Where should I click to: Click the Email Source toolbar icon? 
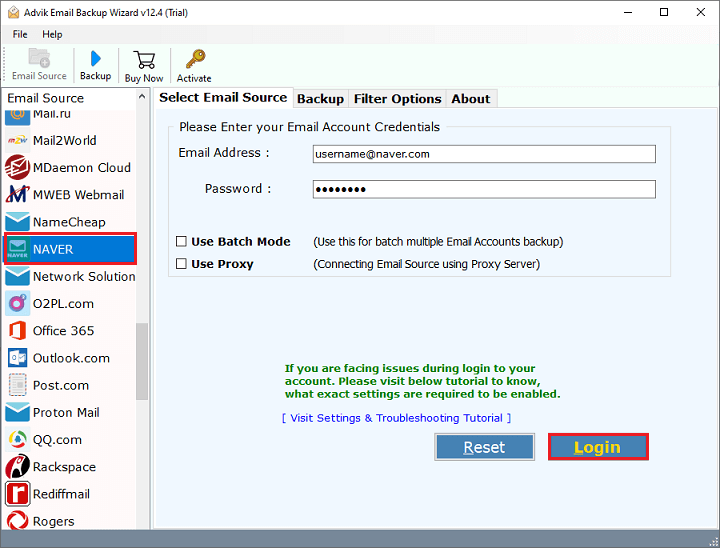[39, 58]
